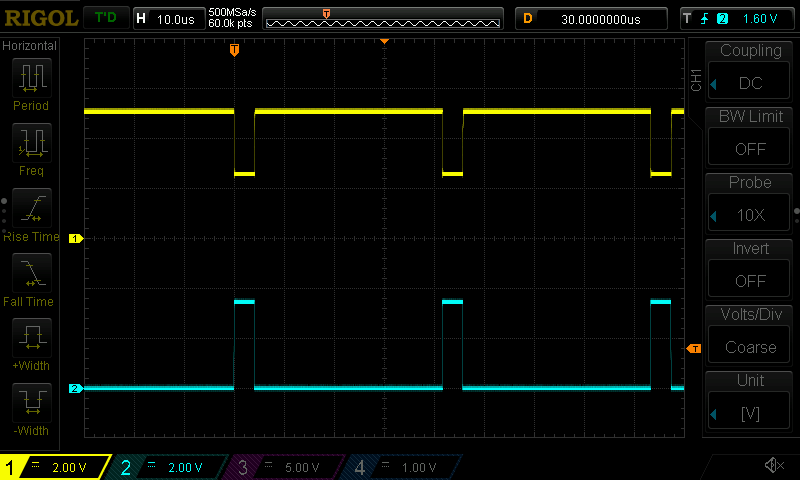Image resolution: width=800 pixels, height=480 pixels.
Task: Click the CH1 side menu label
Action: pyautogui.click(x=696, y=80)
